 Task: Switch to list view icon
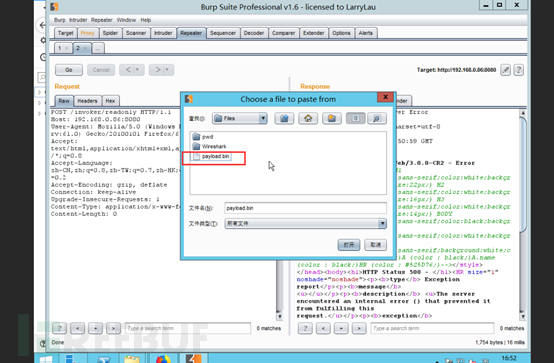point(355,118)
